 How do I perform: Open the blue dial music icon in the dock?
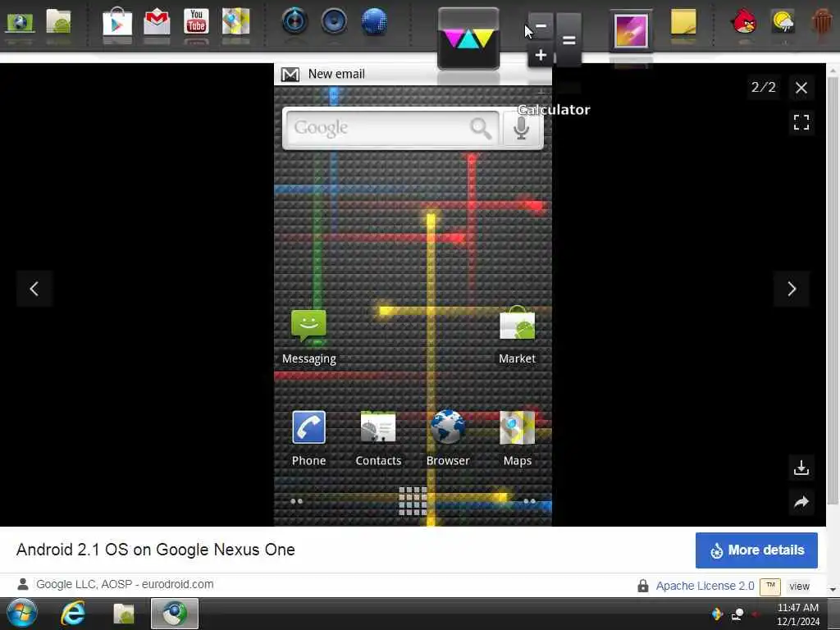pos(294,21)
